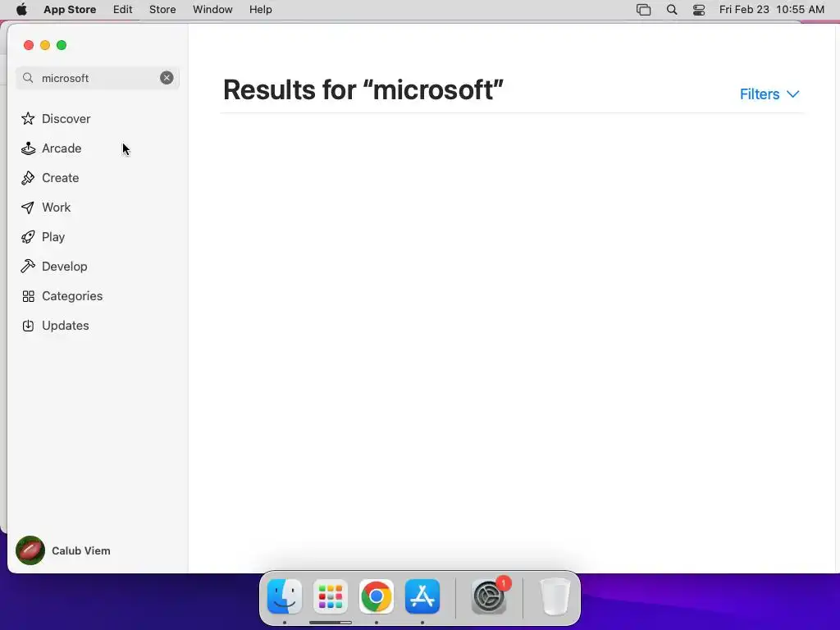The height and width of the screenshot is (630, 840).
Task: Go to Develop section
Action: tap(98, 266)
